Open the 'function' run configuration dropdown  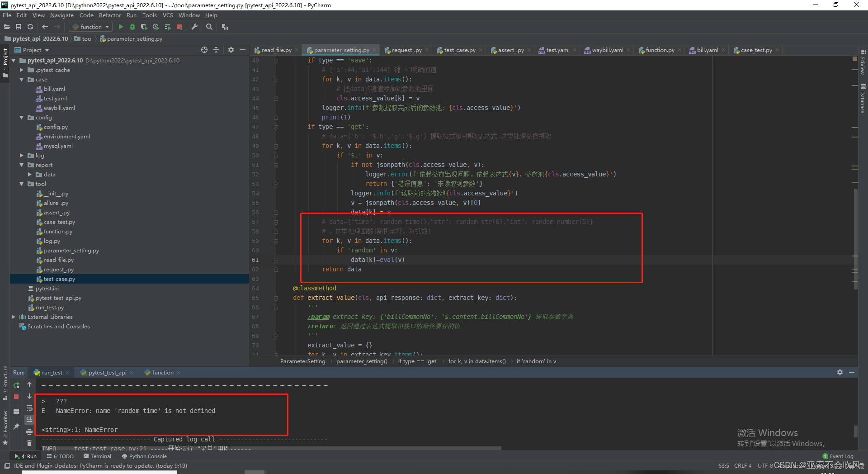pos(90,27)
